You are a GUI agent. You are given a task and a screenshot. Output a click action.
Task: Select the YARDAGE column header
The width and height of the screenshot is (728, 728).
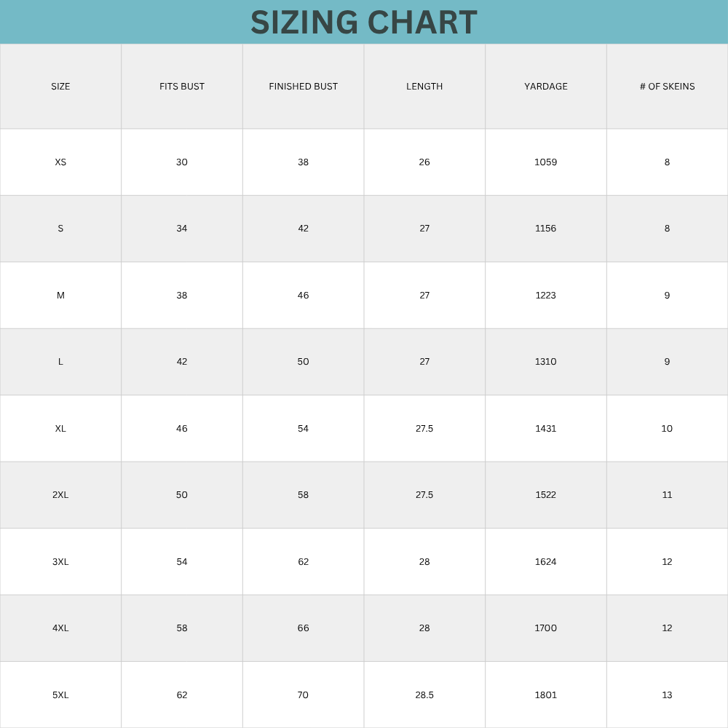point(546,87)
